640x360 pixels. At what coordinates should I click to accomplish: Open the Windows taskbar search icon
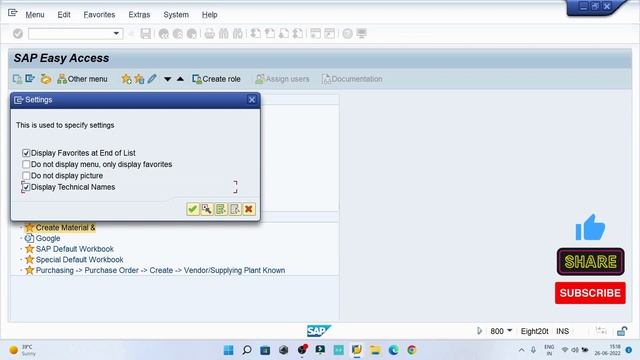point(247,350)
